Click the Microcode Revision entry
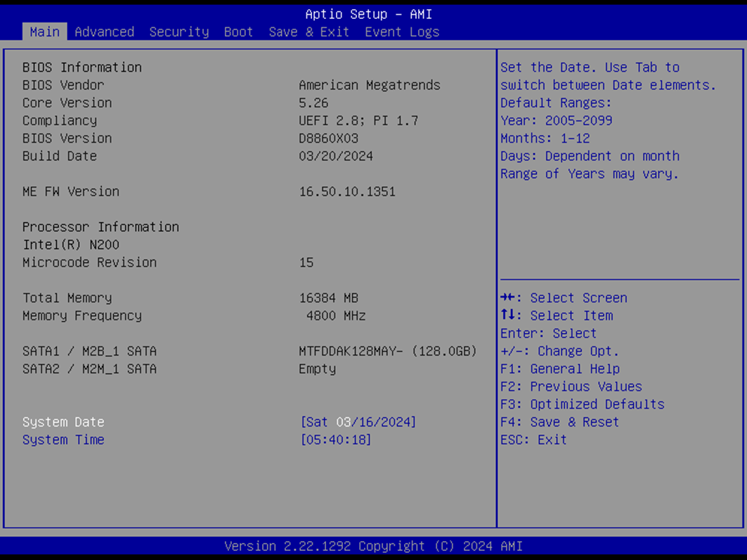747x560 pixels. [89, 262]
